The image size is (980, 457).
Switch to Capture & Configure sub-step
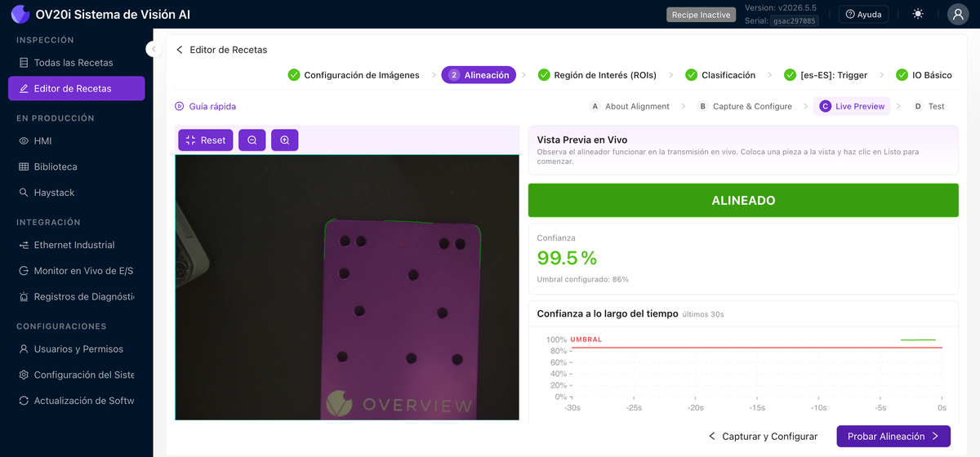[744, 106]
